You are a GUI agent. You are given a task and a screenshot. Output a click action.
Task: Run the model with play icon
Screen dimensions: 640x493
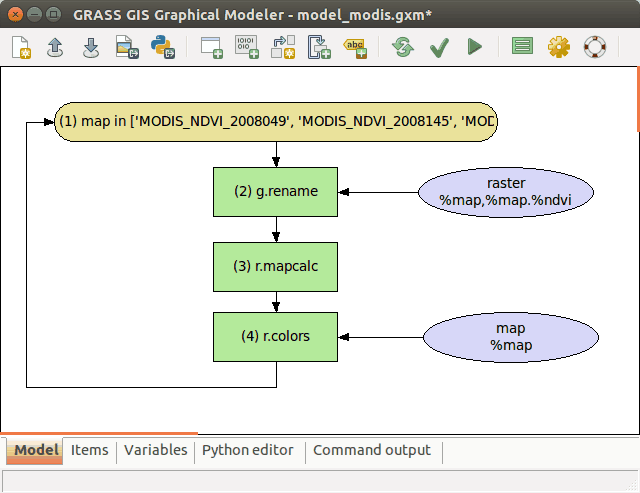[474, 47]
